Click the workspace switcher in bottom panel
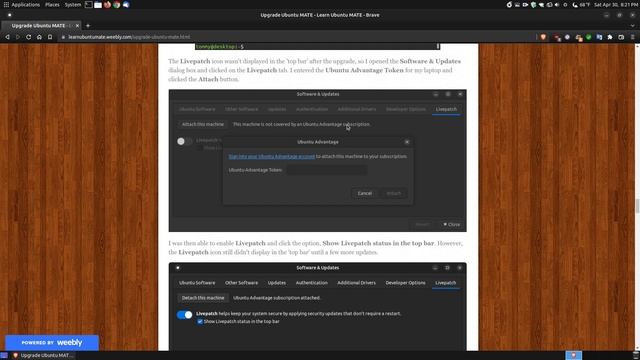This screenshot has height=360, width=640. coord(573,356)
